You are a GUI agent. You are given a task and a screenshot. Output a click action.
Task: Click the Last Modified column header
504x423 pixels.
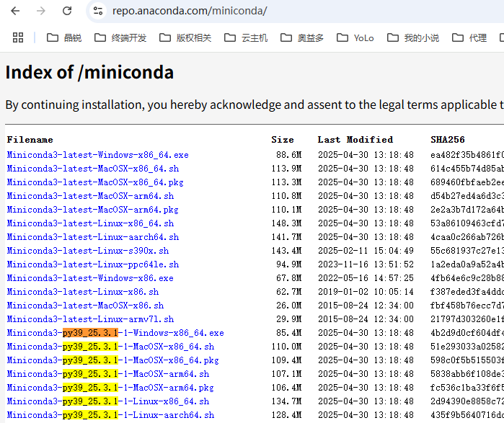tap(355, 140)
